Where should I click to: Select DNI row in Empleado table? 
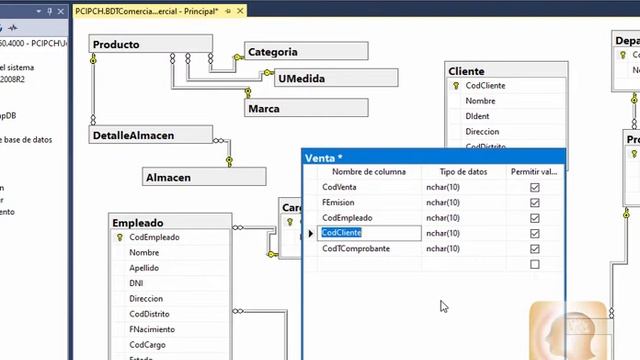(x=170, y=283)
